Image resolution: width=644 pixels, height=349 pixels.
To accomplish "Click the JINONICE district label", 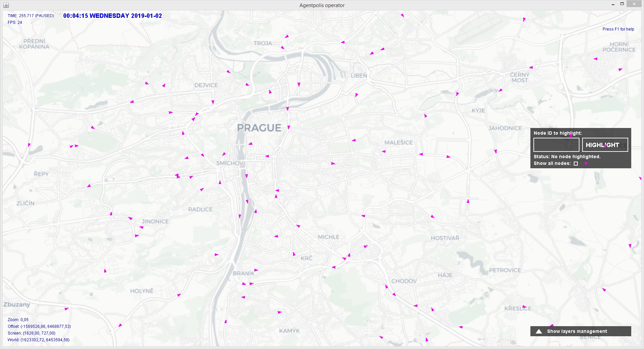I will (155, 221).
